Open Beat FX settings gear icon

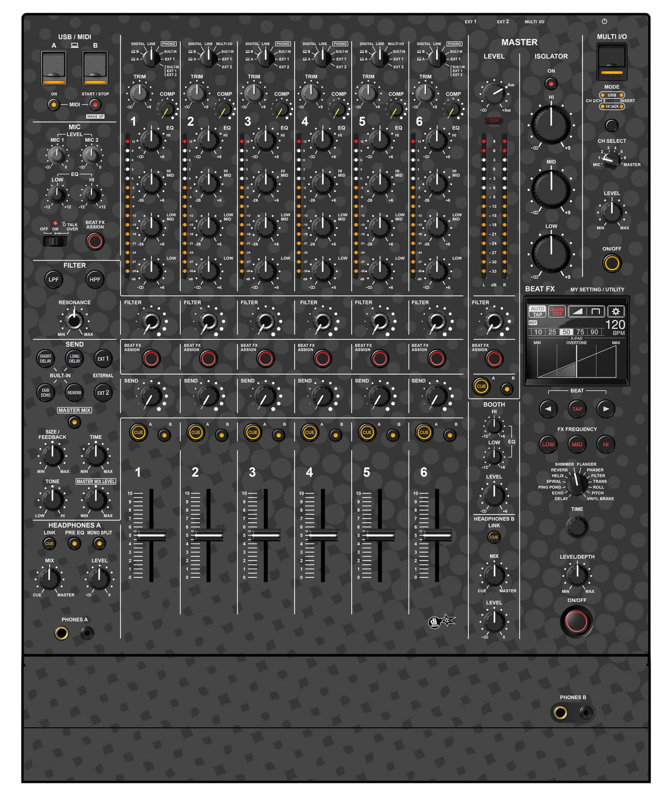coord(616,311)
